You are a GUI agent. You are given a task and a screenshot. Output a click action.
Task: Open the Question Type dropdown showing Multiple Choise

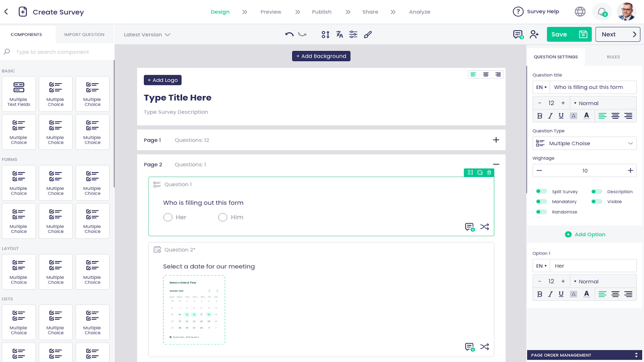click(x=584, y=143)
